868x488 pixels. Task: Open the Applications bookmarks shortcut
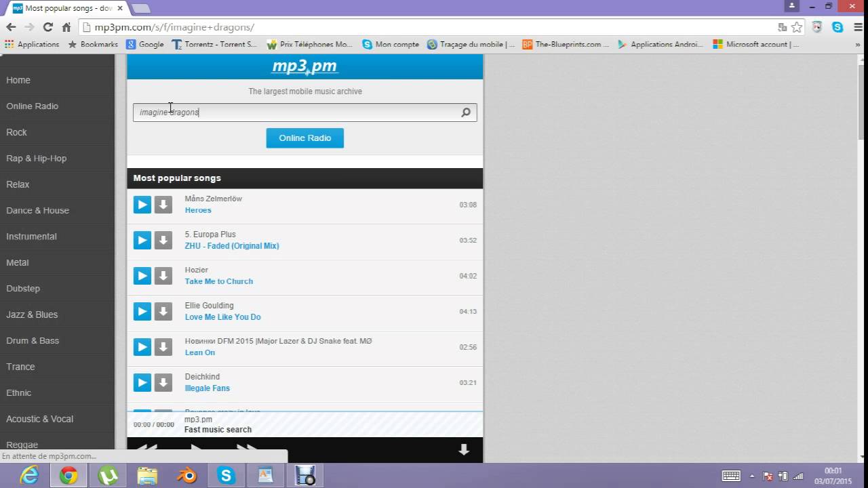tap(33, 44)
